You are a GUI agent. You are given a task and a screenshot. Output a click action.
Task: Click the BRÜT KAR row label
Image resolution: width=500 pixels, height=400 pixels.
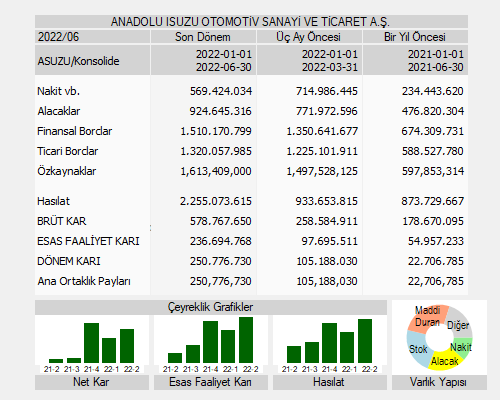pyautogui.click(x=62, y=221)
